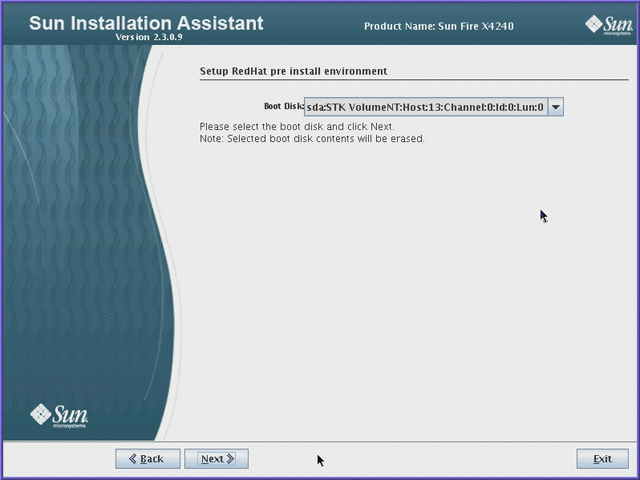Click the note about boot disk contents being erased
Image resolution: width=640 pixels, height=480 pixels.
click(312, 139)
